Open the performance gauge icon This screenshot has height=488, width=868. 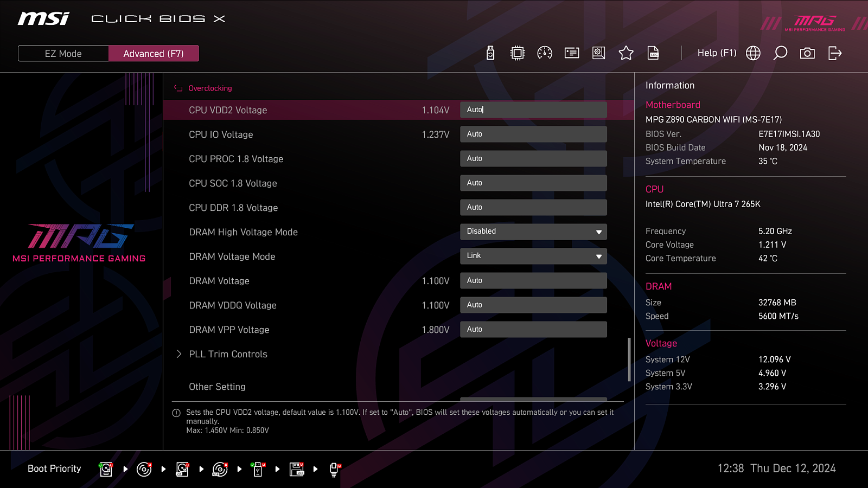pos(545,53)
